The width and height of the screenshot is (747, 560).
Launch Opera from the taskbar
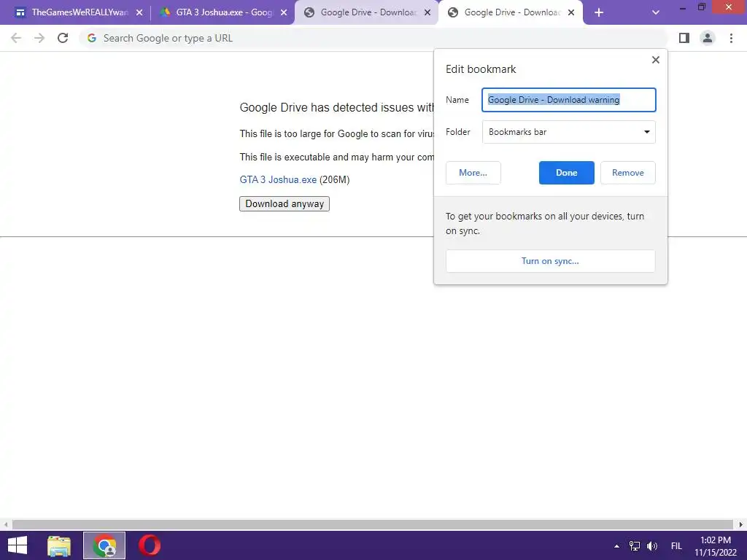coord(149,545)
